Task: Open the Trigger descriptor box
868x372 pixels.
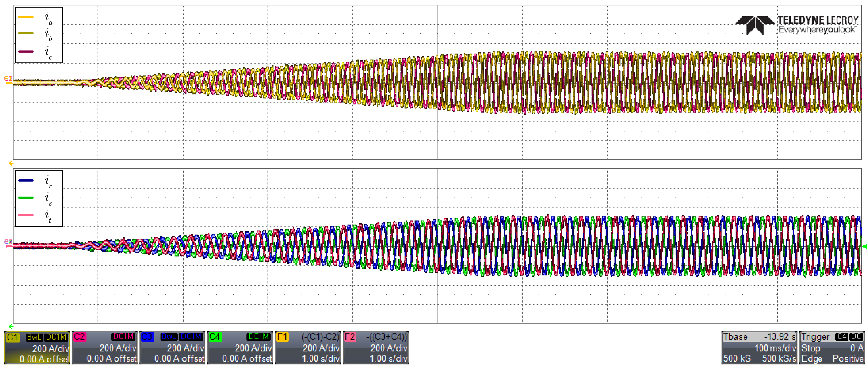Action: (832, 348)
